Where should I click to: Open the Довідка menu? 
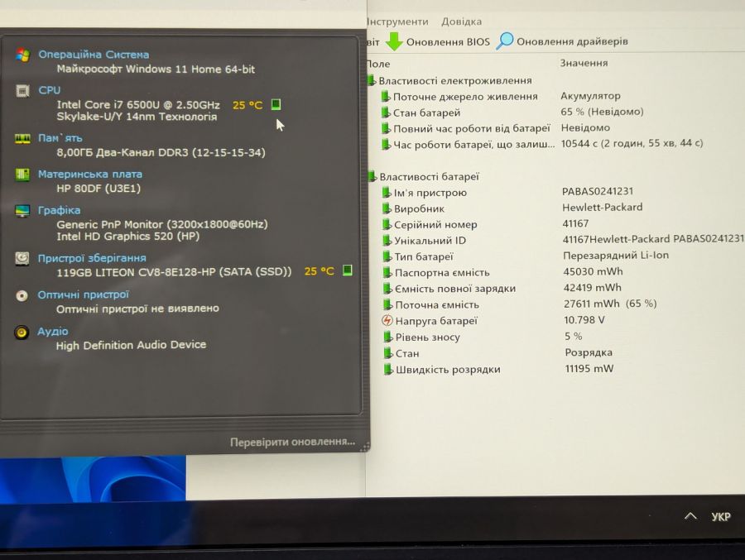461,22
